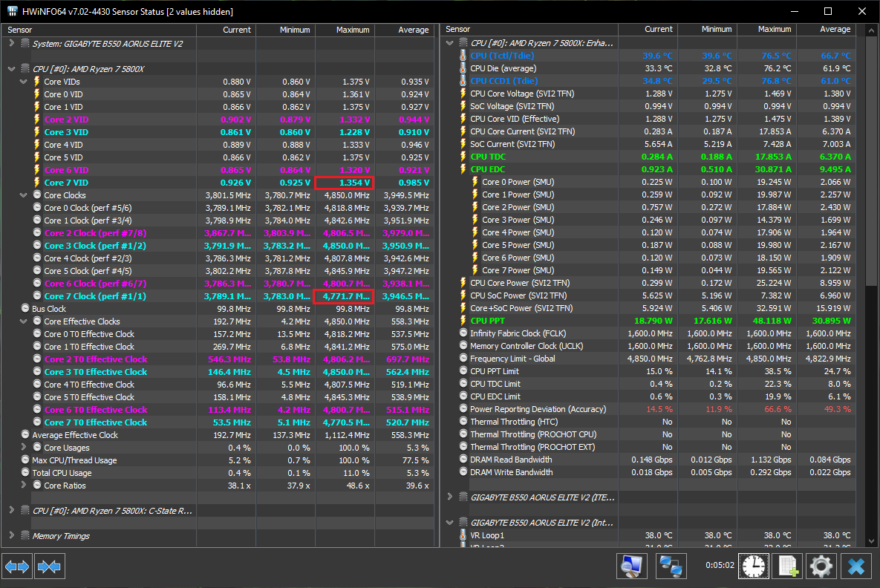This screenshot has height=588, width=880.
Task: Click the right panel Sensor column header
Action: tap(529, 29)
